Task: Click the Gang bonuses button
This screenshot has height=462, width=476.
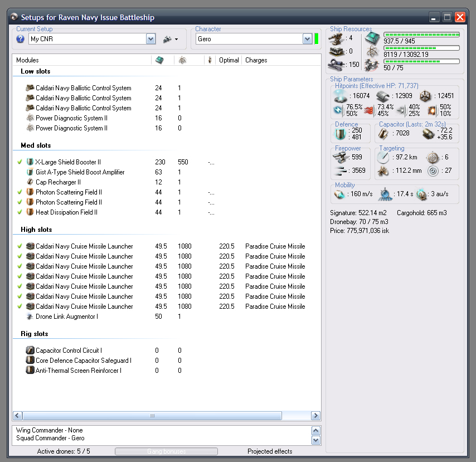Action: click(x=166, y=451)
